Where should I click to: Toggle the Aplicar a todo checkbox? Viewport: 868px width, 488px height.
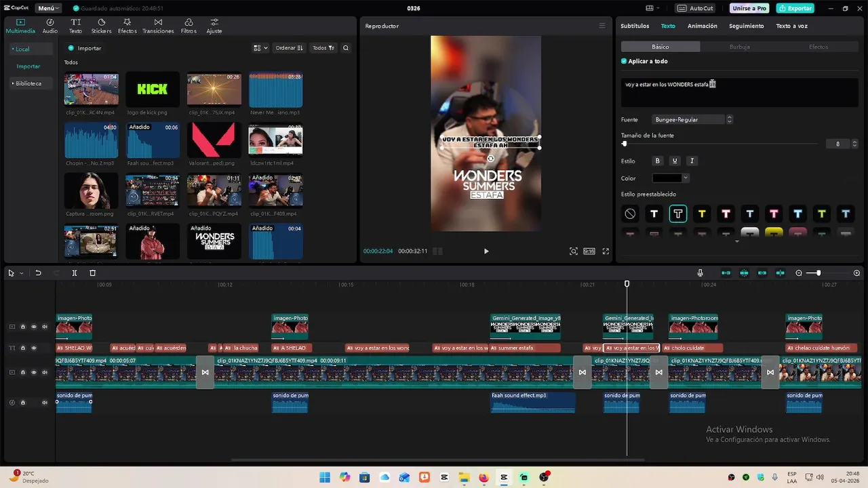[x=624, y=61]
